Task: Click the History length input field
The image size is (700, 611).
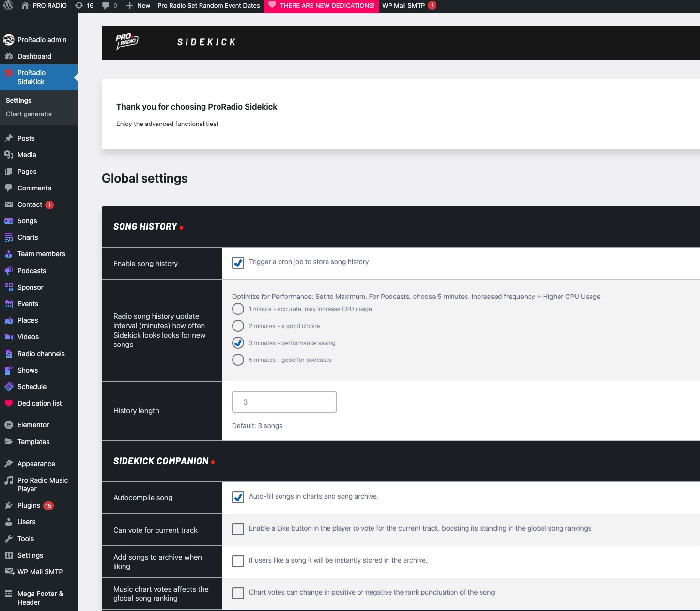Action: 284,402
